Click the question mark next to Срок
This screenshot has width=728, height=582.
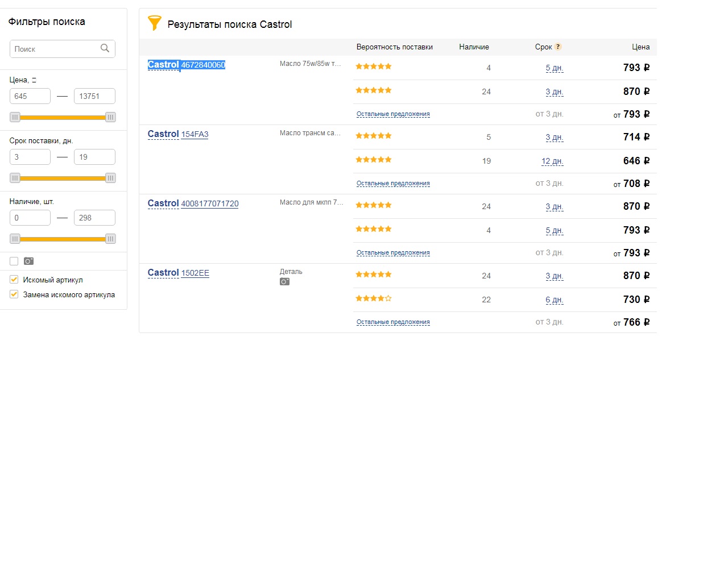(558, 47)
